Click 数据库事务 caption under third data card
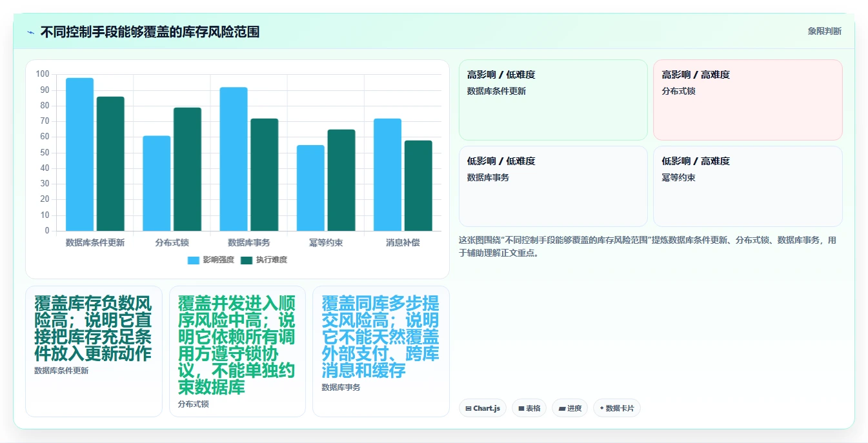The image size is (868, 443). 341,388
